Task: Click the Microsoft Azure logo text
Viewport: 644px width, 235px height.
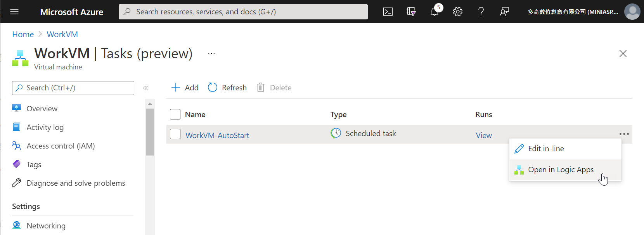Action: 72,12
